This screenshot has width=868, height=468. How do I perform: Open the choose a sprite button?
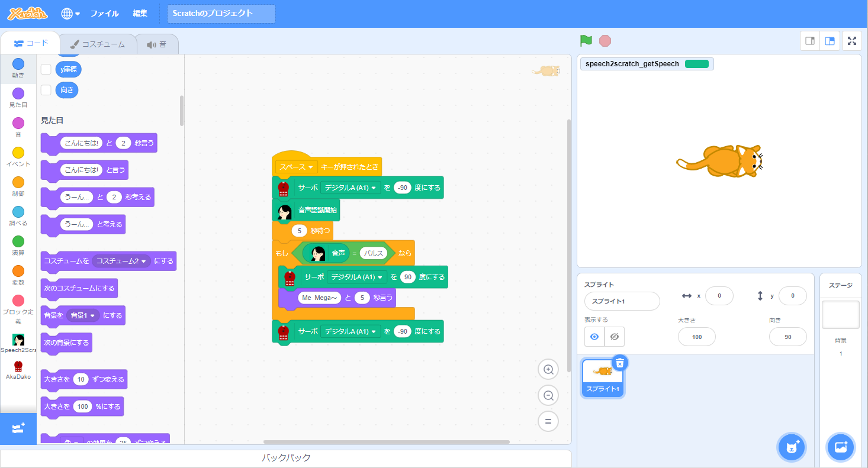click(791, 447)
